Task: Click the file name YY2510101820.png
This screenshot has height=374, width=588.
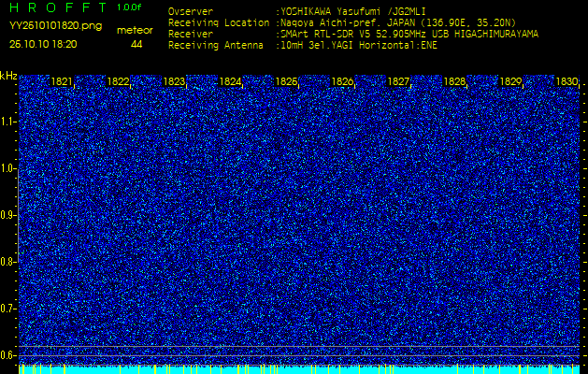Action: pyautogui.click(x=55, y=26)
